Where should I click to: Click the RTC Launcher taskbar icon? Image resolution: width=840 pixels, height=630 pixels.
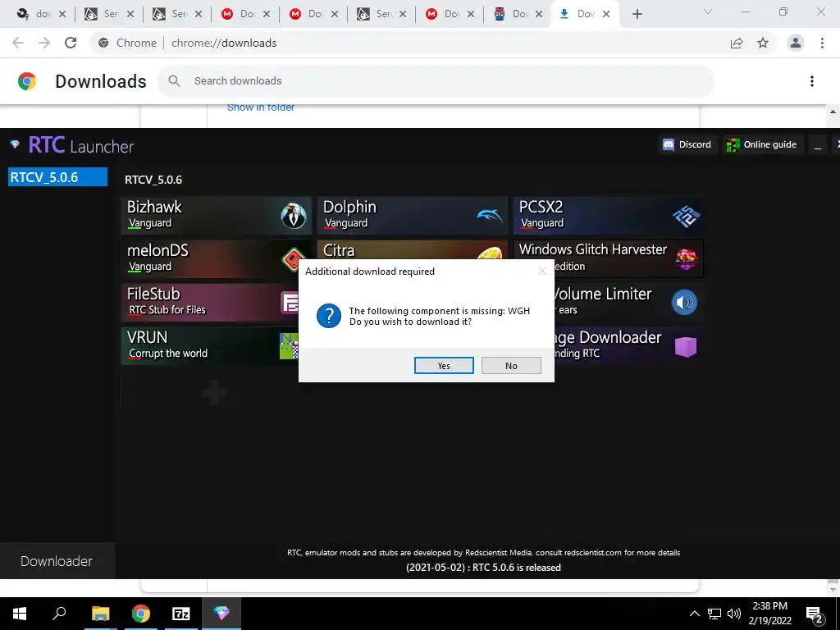tap(221, 614)
